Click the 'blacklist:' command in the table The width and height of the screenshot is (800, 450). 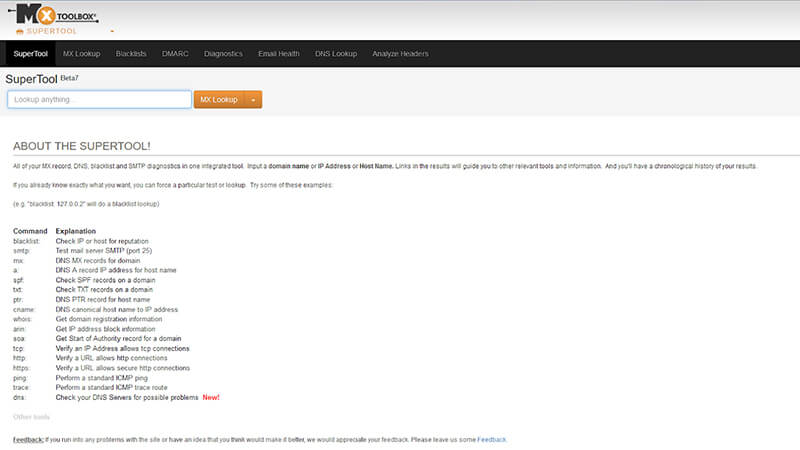(26, 241)
